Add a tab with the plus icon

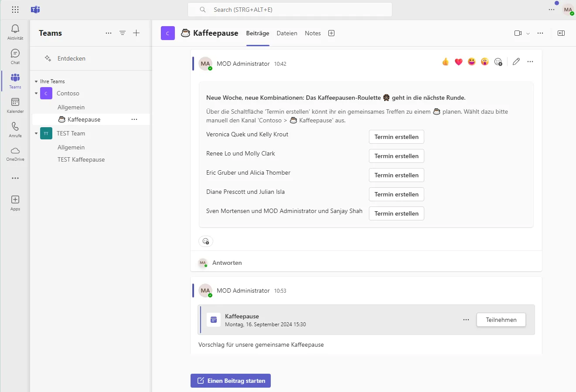coord(331,33)
